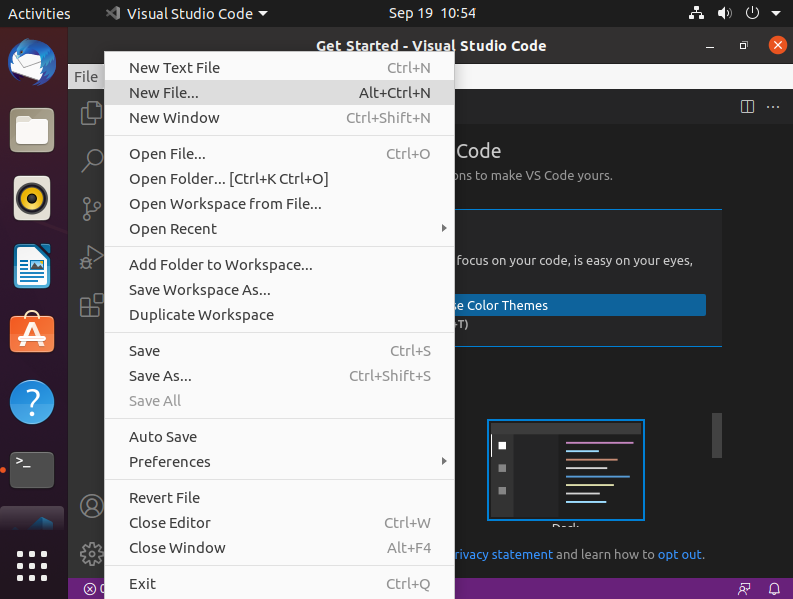Select Open Folder... menu entry
The image size is (793, 599).
coord(279,179)
